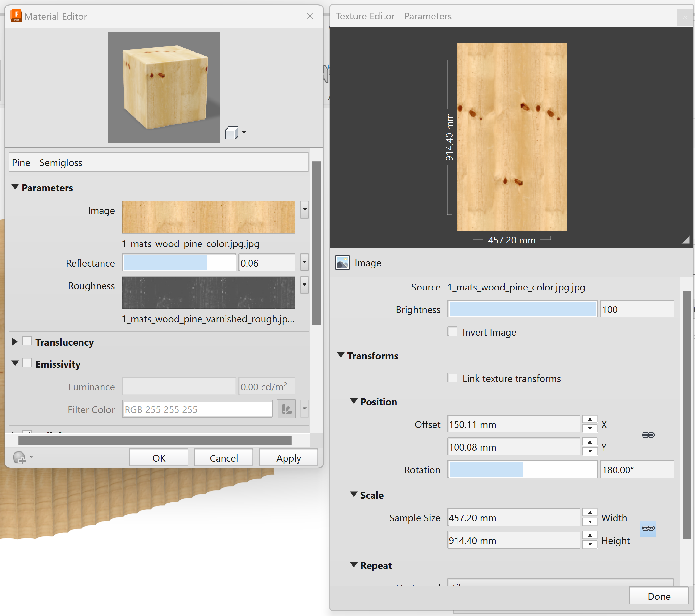Click the position offset link chain icon
The height and width of the screenshot is (616, 695).
[648, 435]
